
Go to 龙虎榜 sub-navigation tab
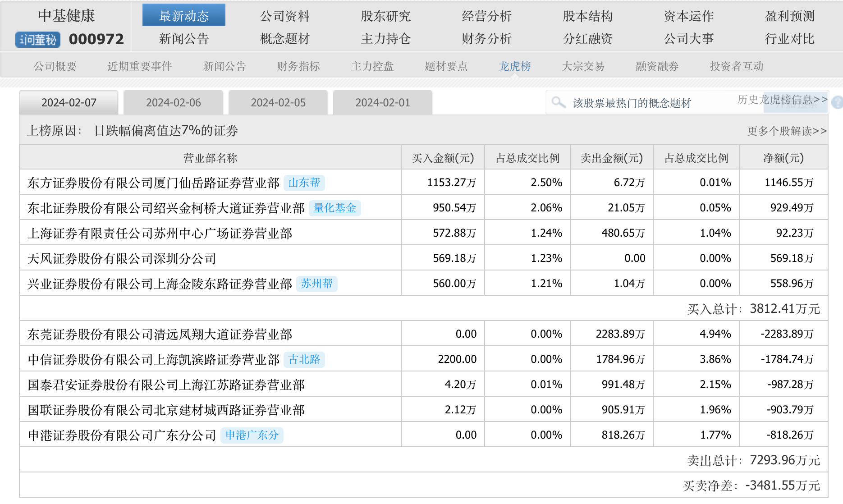pyautogui.click(x=514, y=66)
